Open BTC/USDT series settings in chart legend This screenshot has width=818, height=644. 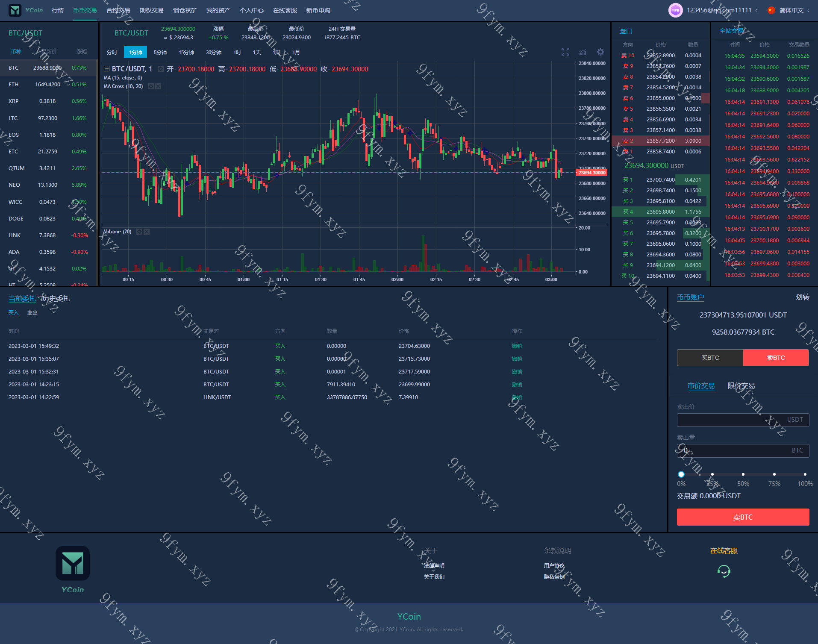(161, 69)
